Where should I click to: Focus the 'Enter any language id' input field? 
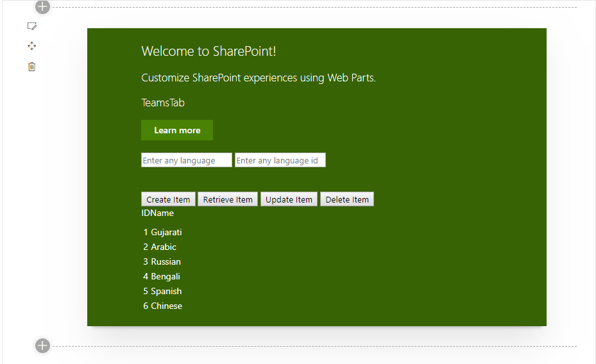(x=280, y=160)
